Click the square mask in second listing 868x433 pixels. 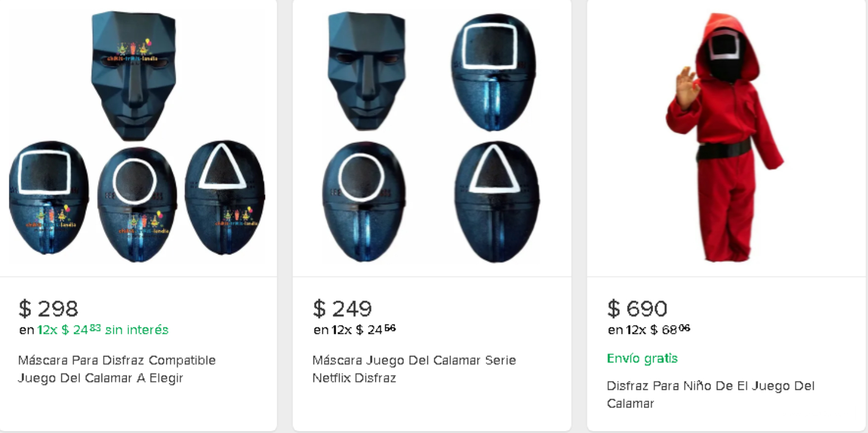pos(493,71)
